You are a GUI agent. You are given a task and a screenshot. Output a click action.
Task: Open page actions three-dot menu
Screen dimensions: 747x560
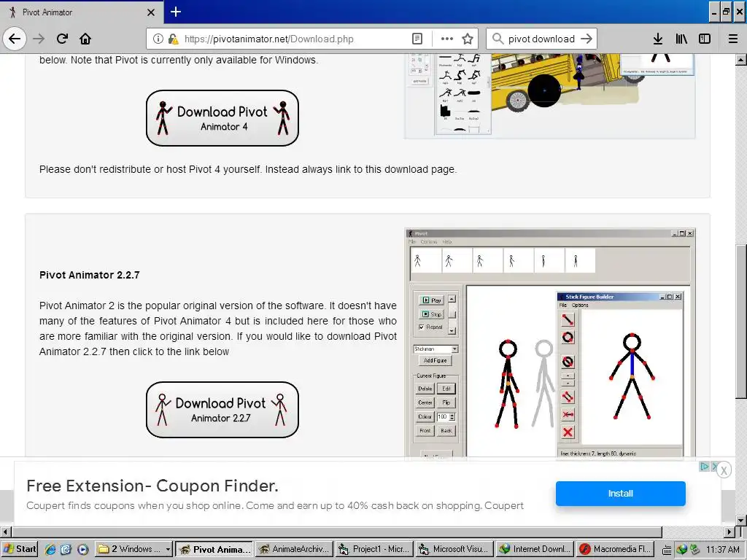(447, 39)
